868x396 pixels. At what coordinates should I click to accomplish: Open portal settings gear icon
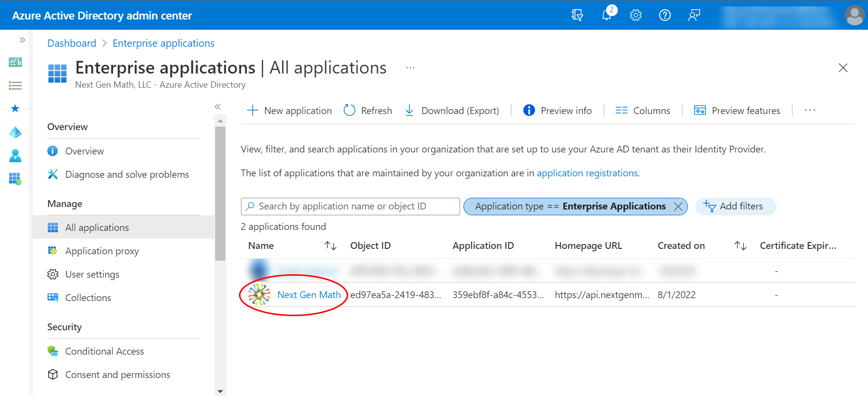636,15
